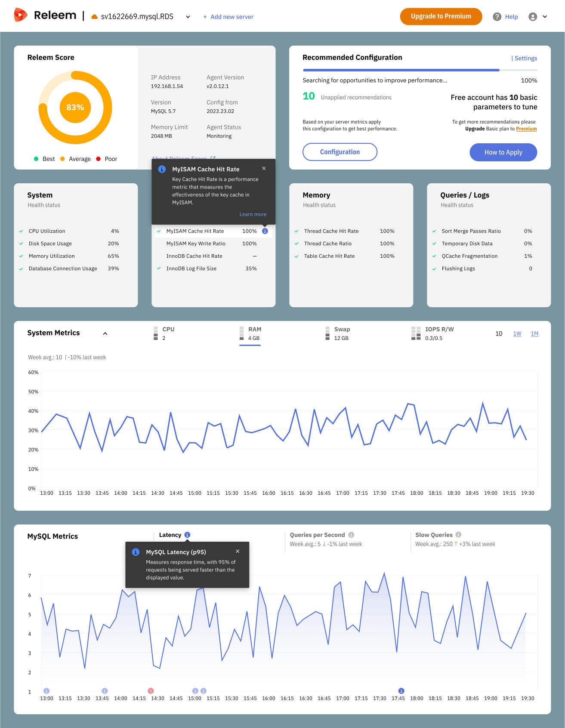Click the user account avatar icon
565x728 pixels.
click(533, 17)
